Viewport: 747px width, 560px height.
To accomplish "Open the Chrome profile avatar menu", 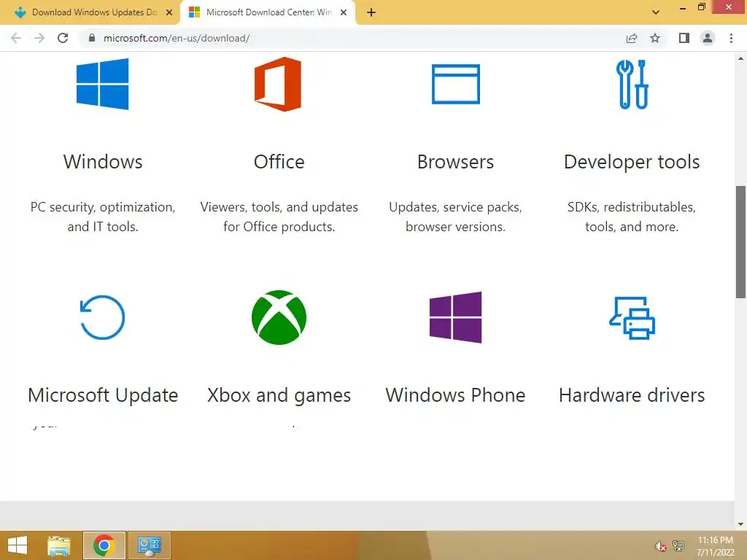I will [x=708, y=38].
